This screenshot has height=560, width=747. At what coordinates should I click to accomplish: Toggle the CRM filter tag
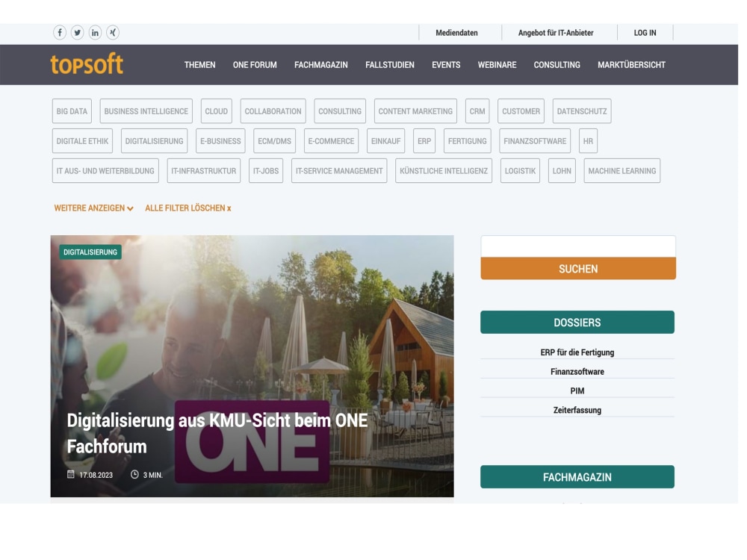click(x=477, y=111)
